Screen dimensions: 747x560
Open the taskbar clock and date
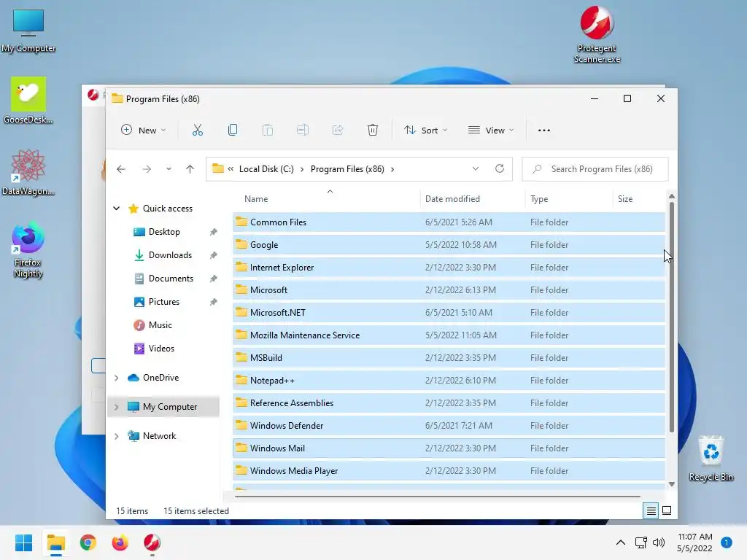click(x=694, y=542)
